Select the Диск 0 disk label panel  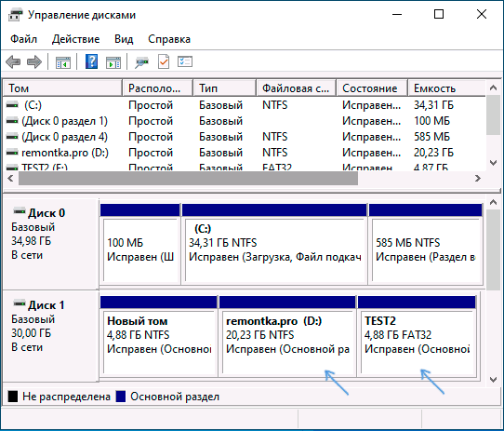click(x=50, y=244)
